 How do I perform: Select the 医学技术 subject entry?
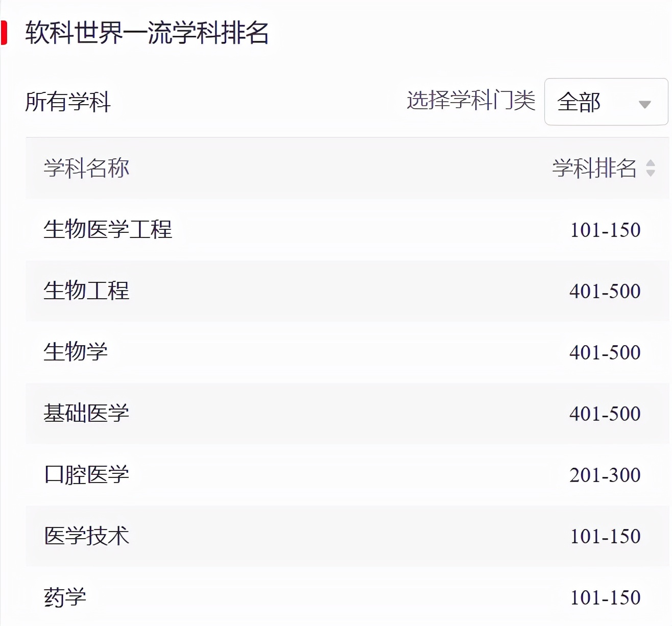pos(86,536)
